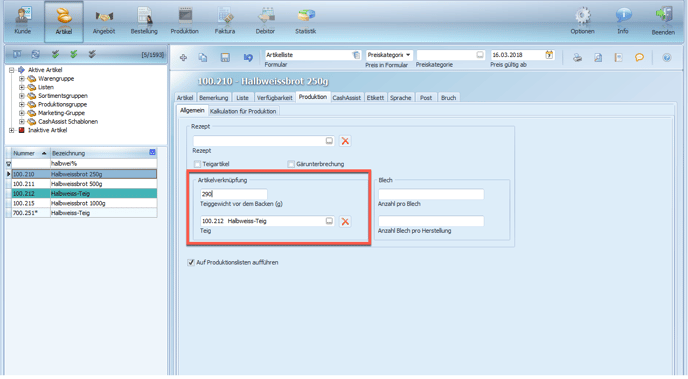Switch to the Artikel detail tab
The width and height of the screenshot is (688, 379).
(x=185, y=98)
